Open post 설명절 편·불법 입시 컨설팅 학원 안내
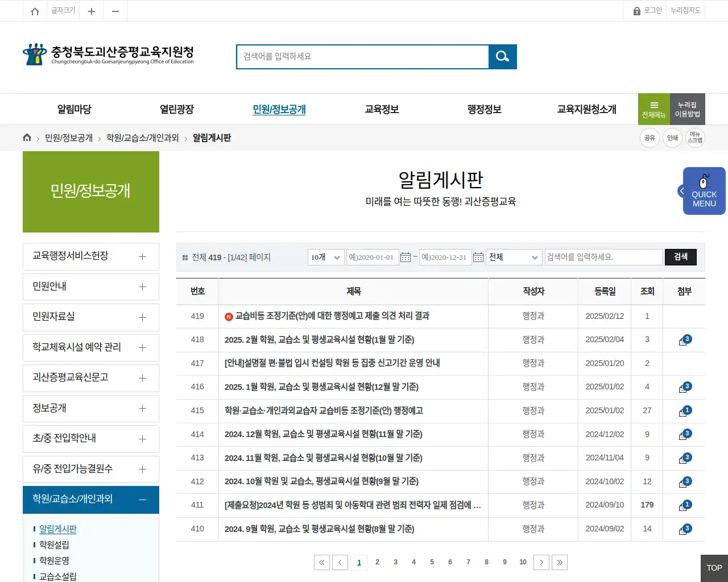The height and width of the screenshot is (582, 728). pyautogui.click(x=332, y=363)
